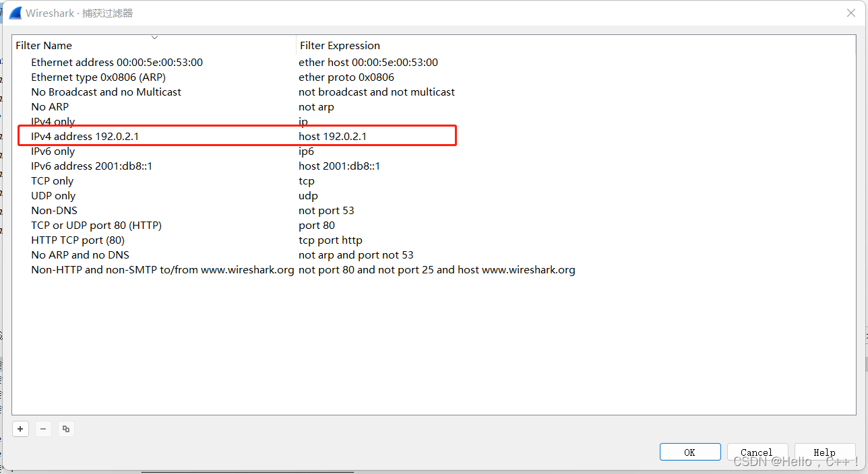
Task: Click expression ether proto 0x0806
Action: tap(346, 77)
